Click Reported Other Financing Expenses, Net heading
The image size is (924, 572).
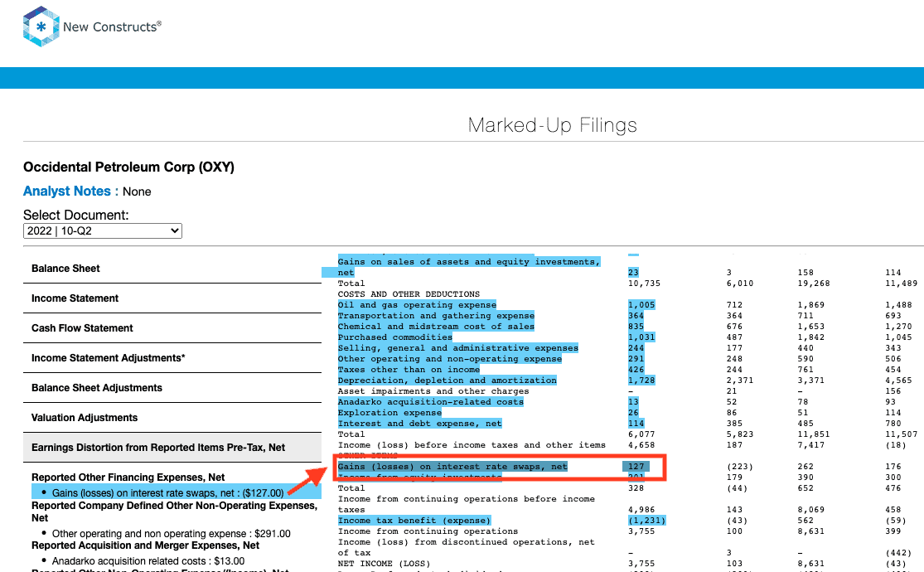click(128, 477)
